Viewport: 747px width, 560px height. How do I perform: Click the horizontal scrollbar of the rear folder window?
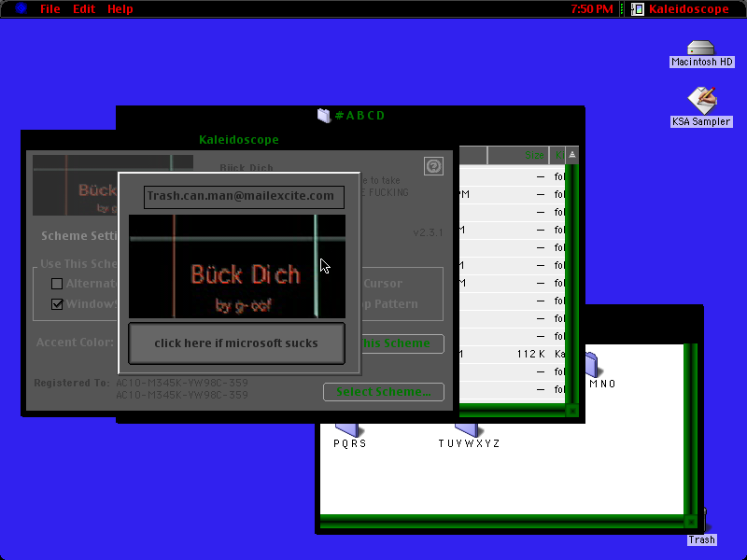[502, 522]
